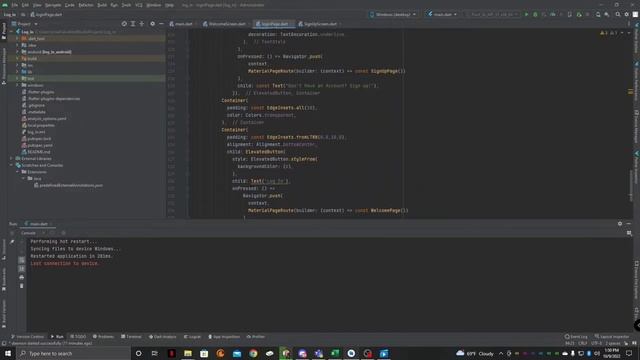Open the Problems tool window
The image size is (640, 360).
[x=103, y=337]
